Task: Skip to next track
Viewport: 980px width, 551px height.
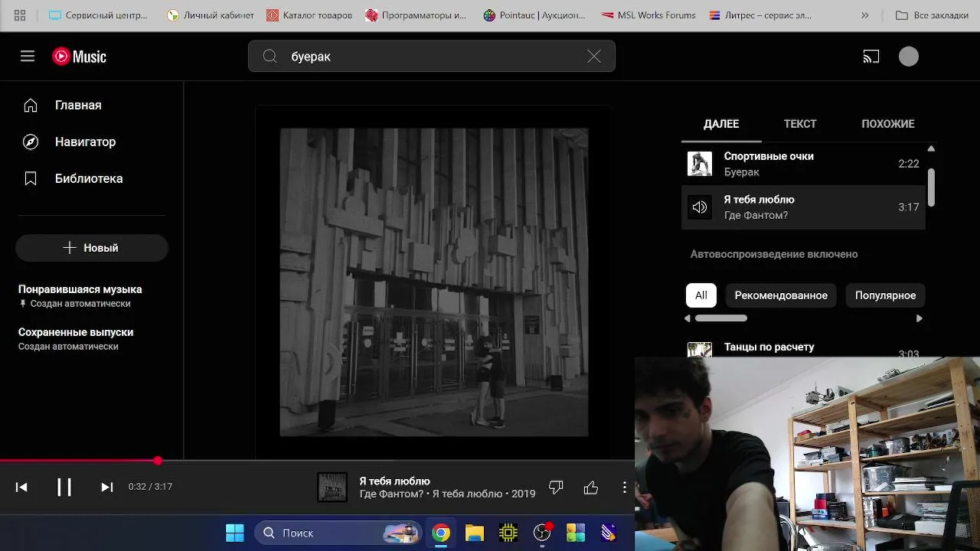Action: pyautogui.click(x=107, y=487)
